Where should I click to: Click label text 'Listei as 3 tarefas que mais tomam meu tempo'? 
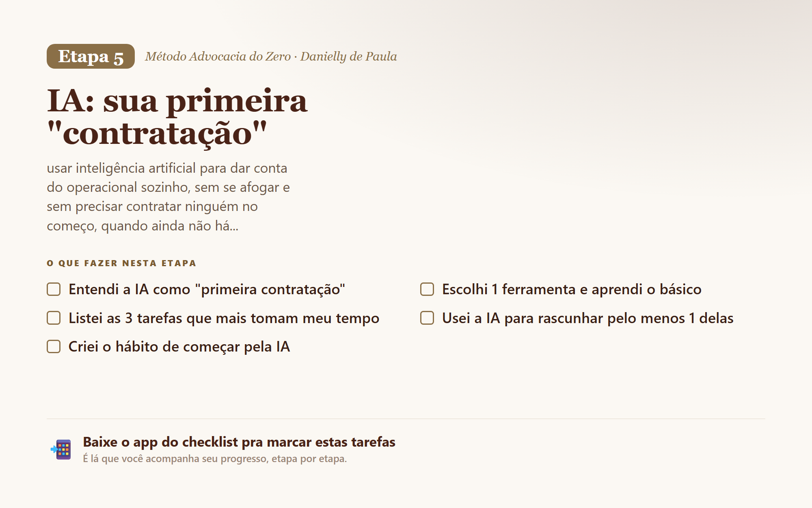pos(224,318)
